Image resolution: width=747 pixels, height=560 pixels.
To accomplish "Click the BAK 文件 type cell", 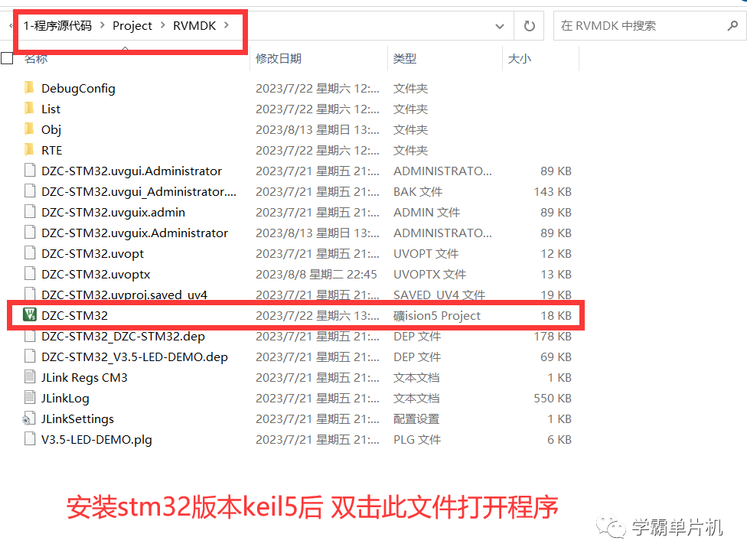I will point(418,191).
